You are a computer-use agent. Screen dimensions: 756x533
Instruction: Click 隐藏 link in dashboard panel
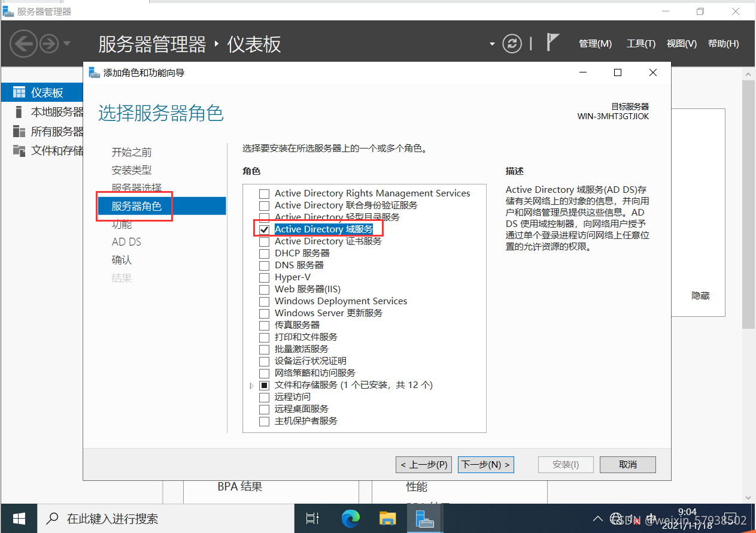point(700,296)
